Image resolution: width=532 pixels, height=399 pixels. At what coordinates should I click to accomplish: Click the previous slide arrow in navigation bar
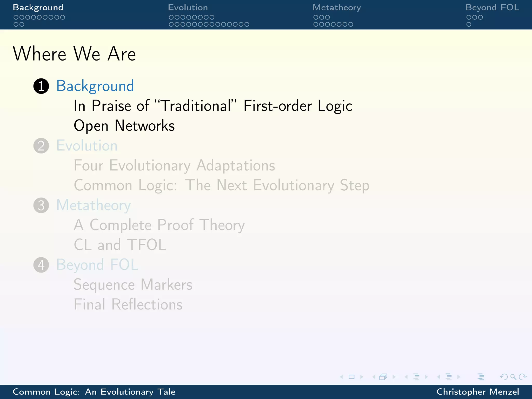point(342,377)
